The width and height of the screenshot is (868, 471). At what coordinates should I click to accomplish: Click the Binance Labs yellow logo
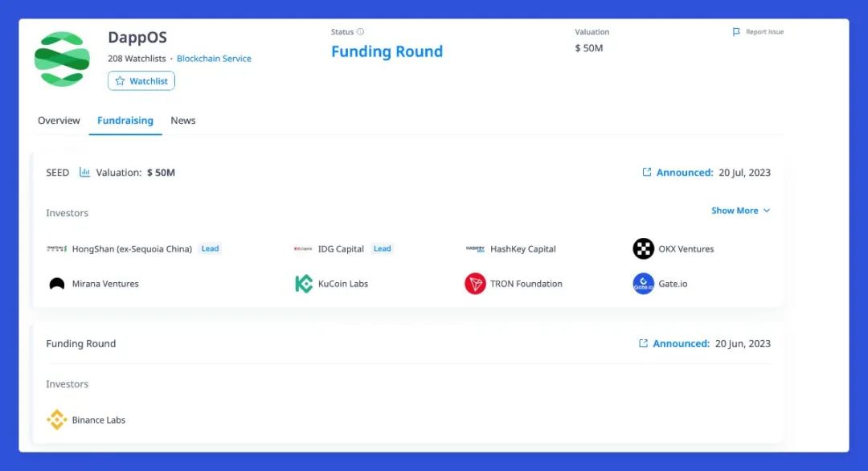[56, 420]
